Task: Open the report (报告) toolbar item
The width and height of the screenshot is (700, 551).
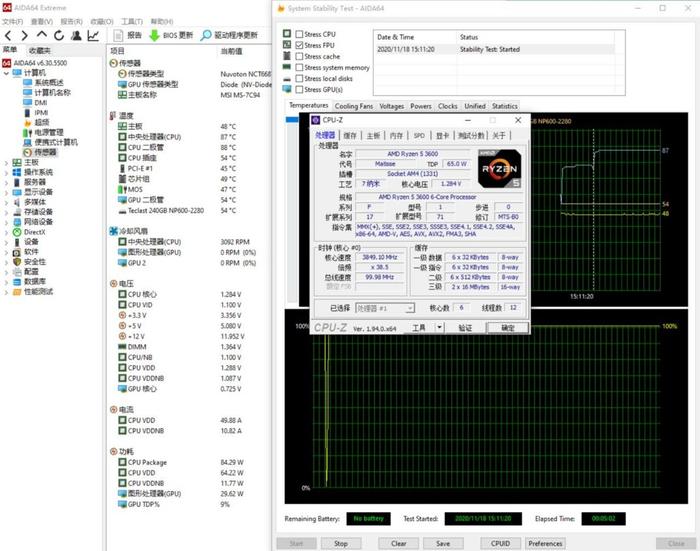Action: [128, 35]
